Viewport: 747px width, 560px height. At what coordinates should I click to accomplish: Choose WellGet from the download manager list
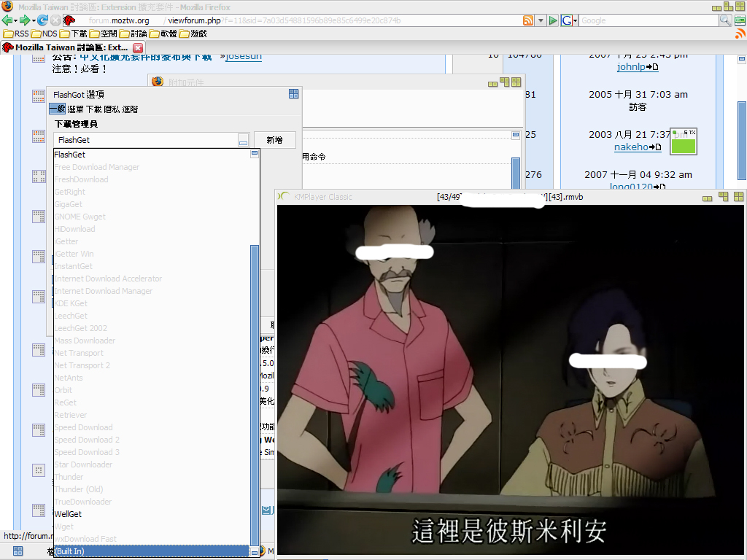pos(68,514)
